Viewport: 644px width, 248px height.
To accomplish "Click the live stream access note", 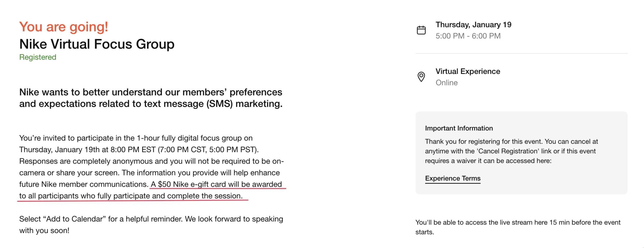I will coord(518,223).
